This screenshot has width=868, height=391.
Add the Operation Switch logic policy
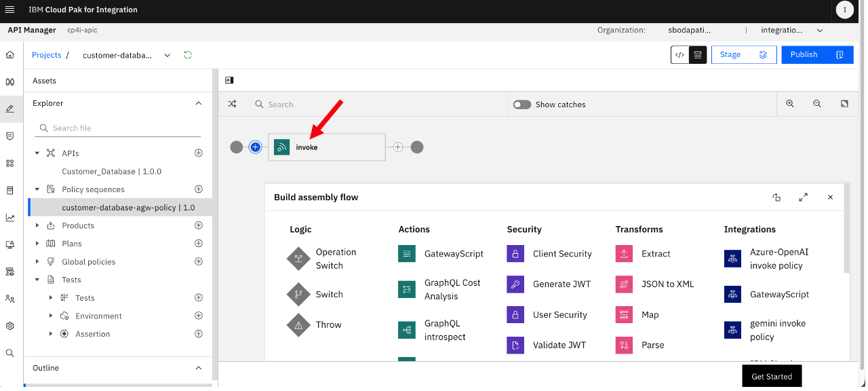point(323,259)
